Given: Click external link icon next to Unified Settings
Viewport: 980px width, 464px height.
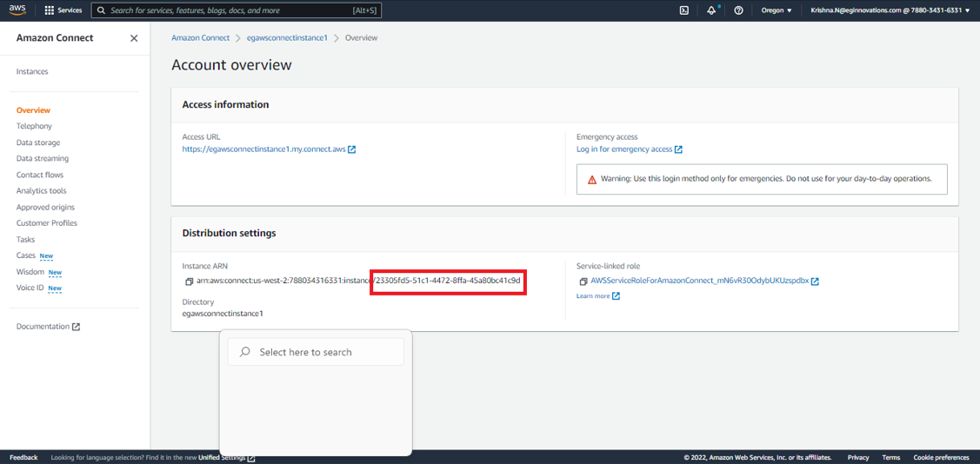Looking at the screenshot, I should [x=251, y=458].
